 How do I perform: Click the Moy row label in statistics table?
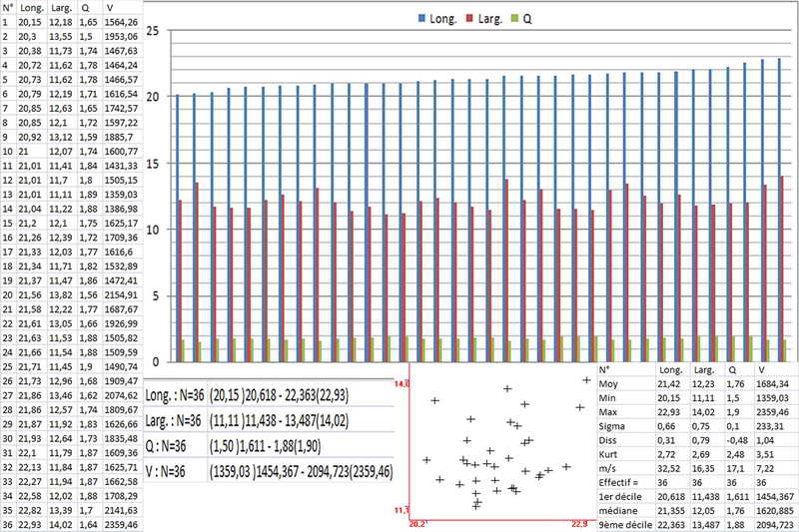(607, 380)
